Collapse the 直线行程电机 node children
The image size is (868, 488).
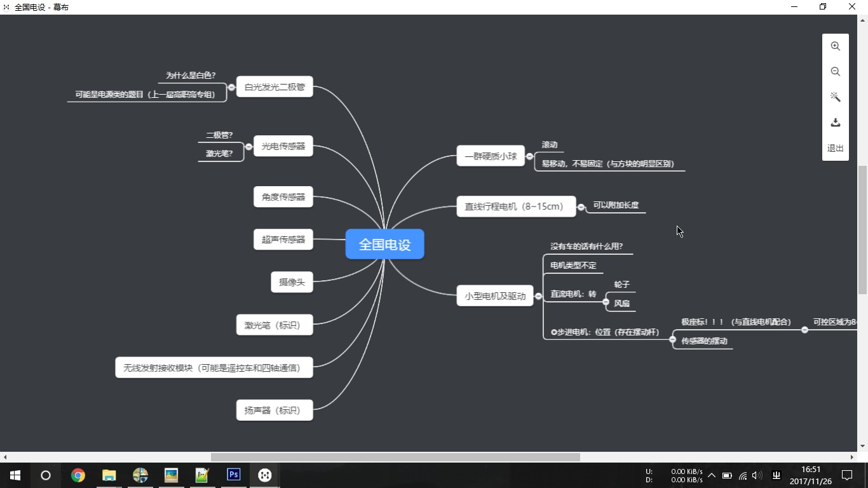(x=581, y=207)
